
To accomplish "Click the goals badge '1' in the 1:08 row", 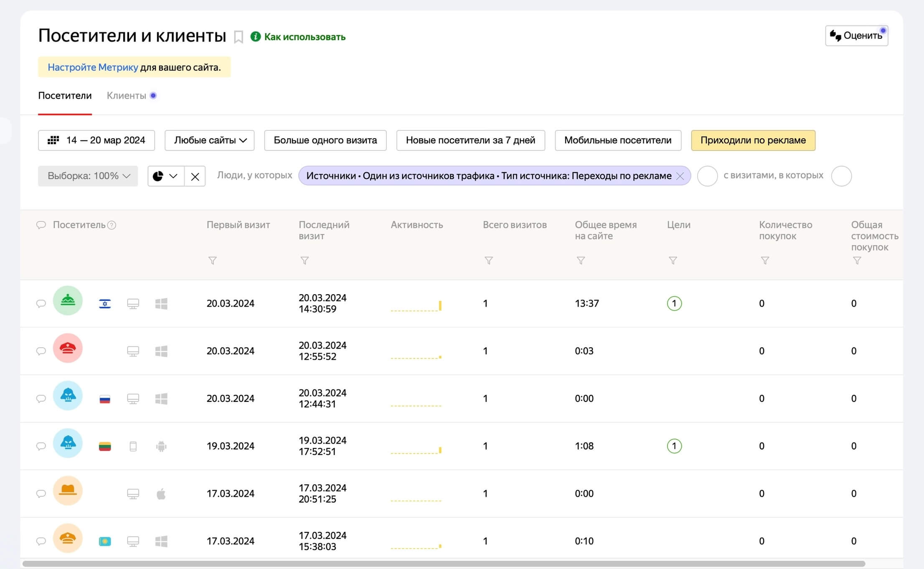I will click(x=674, y=446).
